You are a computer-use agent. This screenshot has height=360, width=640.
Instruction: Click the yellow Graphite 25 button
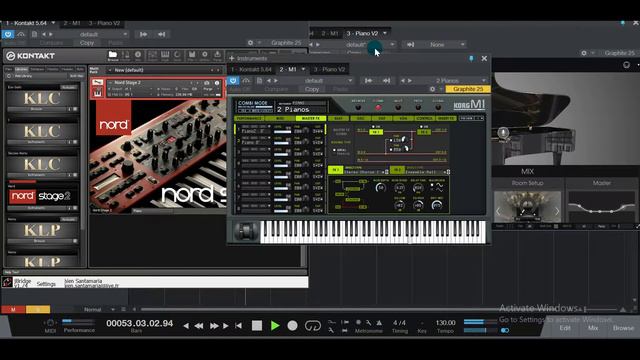468,89
